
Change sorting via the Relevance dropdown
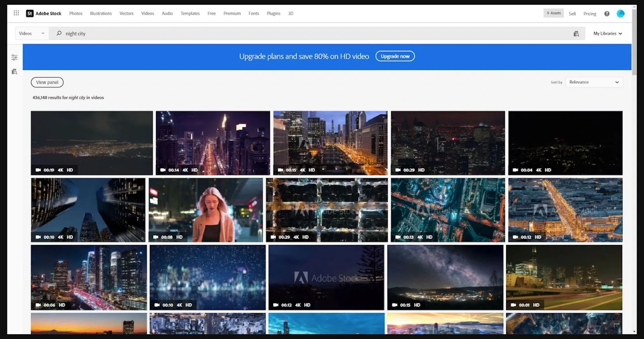coord(594,82)
